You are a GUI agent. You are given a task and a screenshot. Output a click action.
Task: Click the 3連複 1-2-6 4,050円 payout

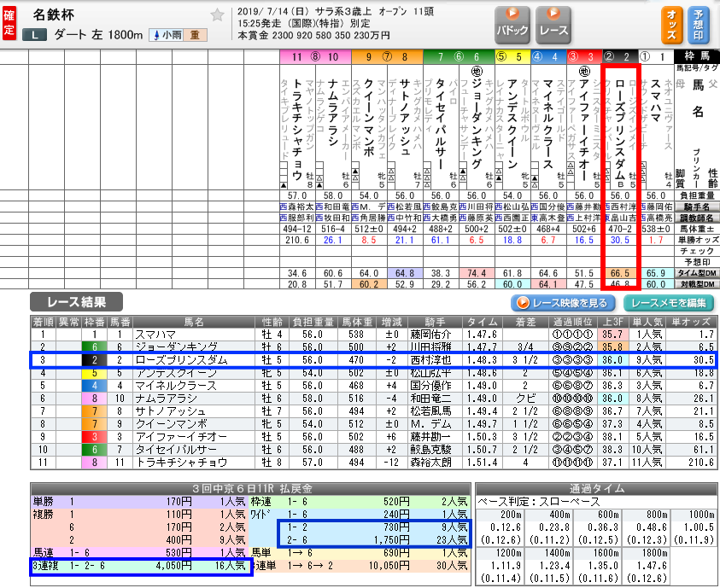(x=139, y=566)
